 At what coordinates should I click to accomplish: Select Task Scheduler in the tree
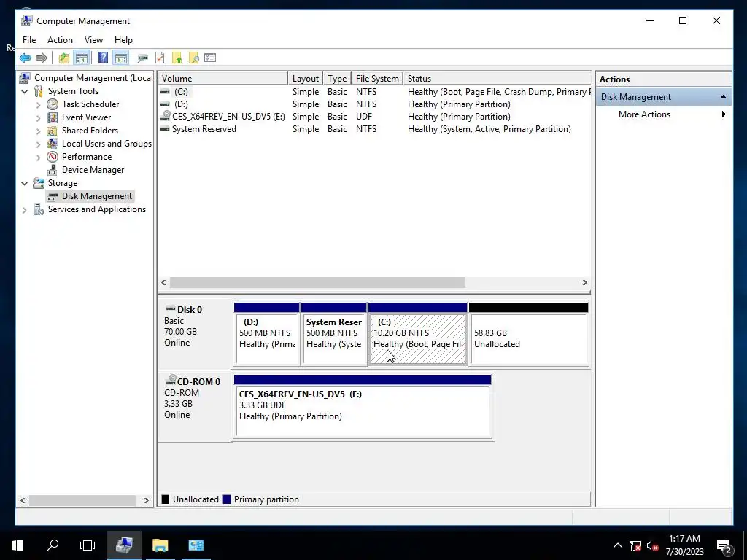pyautogui.click(x=90, y=104)
